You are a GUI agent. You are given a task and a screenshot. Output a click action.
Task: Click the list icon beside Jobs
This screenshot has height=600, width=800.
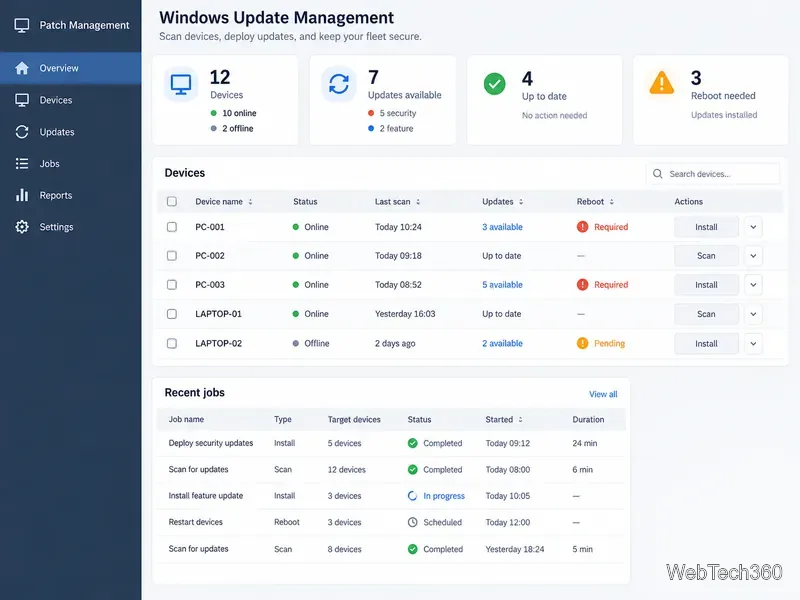pos(21,163)
